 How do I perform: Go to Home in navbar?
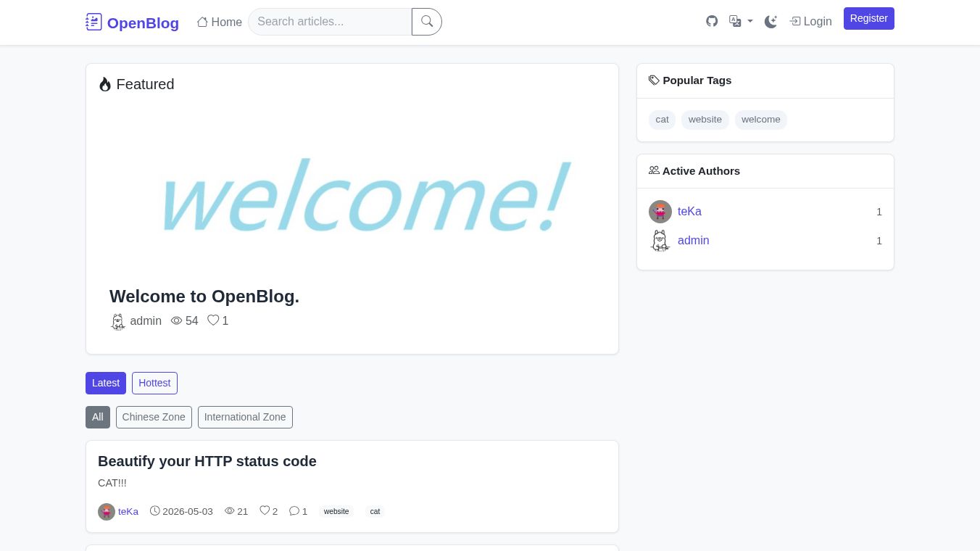pos(220,22)
